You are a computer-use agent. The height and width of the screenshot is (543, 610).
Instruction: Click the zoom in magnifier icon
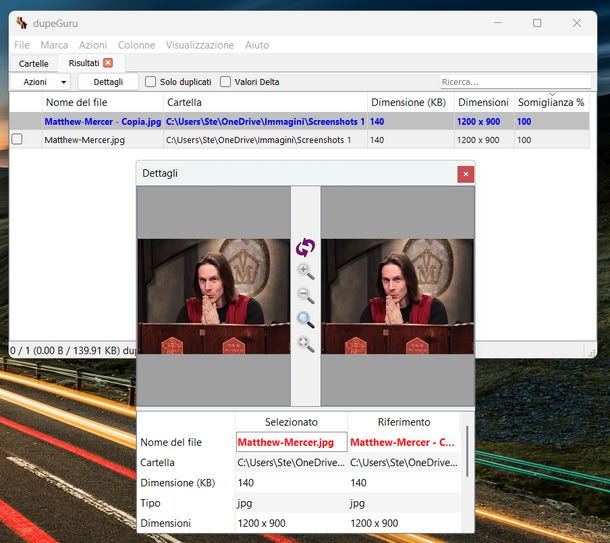click(305, 271)
